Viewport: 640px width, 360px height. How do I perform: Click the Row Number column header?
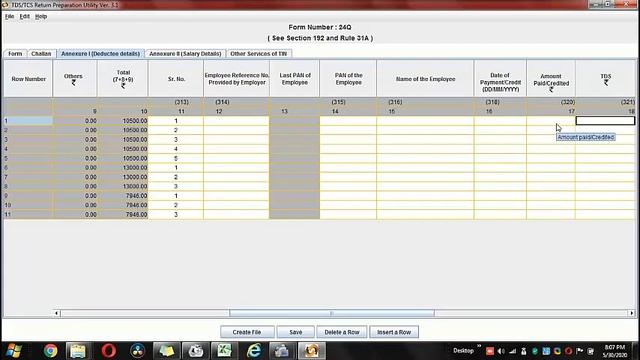29,79
